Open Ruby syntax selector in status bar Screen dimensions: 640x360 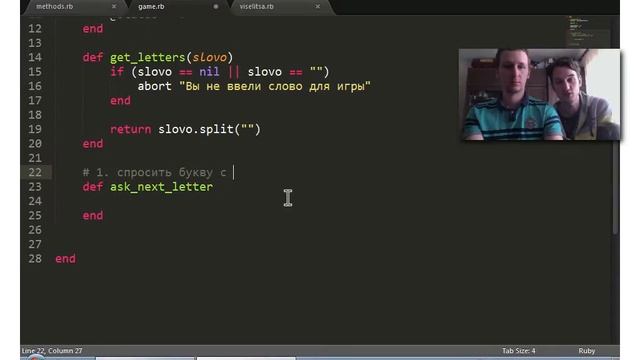[587, 351]
